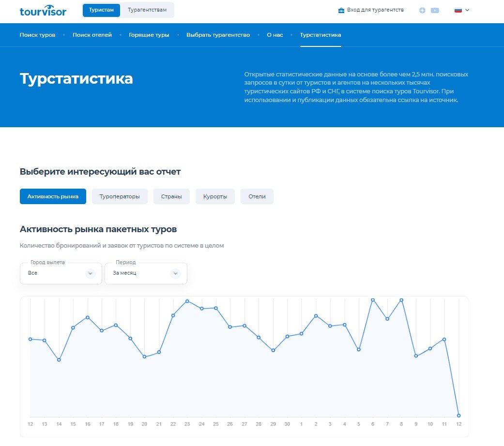This screenshot has height=446, width=504.
Task: Click the chart data point for day 5
Action: [359, 349]
